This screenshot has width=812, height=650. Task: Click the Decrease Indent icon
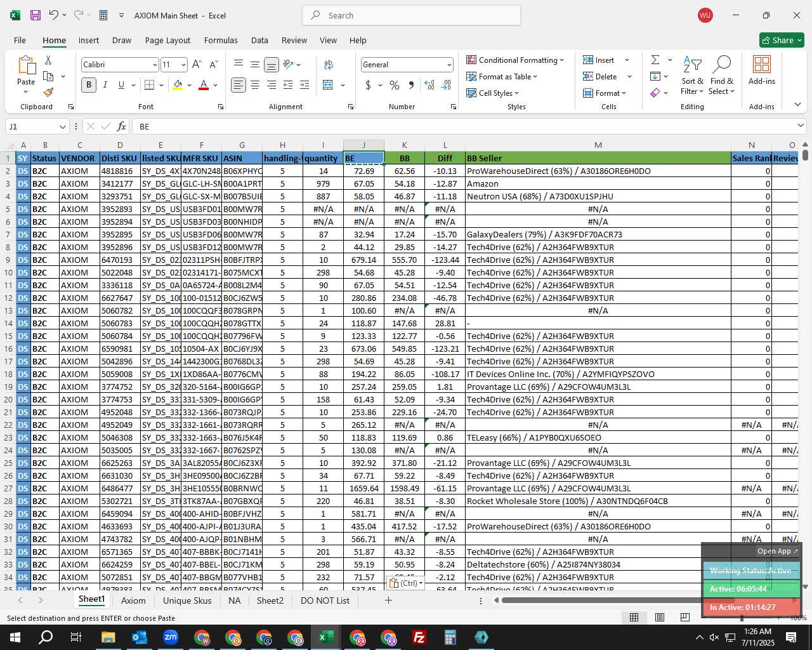click(x=288, y=84)
